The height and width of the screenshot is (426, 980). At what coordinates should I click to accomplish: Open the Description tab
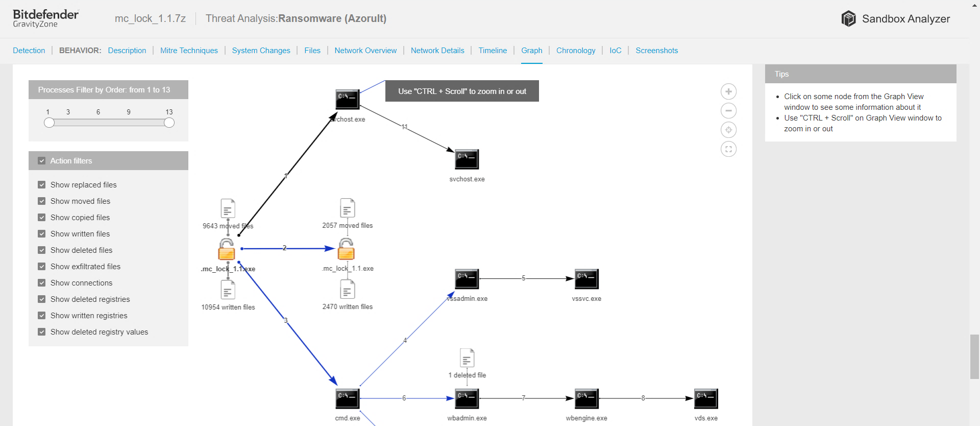[127, 51]
